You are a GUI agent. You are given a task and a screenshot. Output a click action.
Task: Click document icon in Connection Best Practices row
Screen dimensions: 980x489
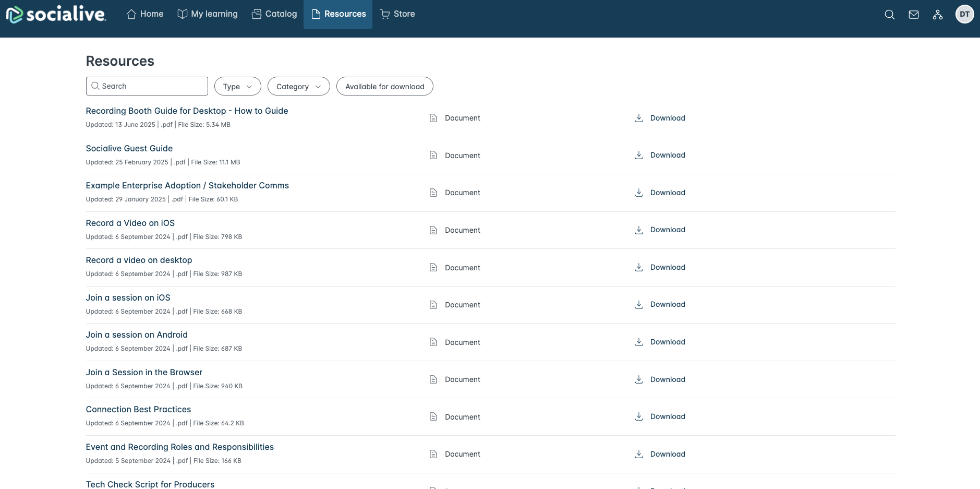pos(433,416)
